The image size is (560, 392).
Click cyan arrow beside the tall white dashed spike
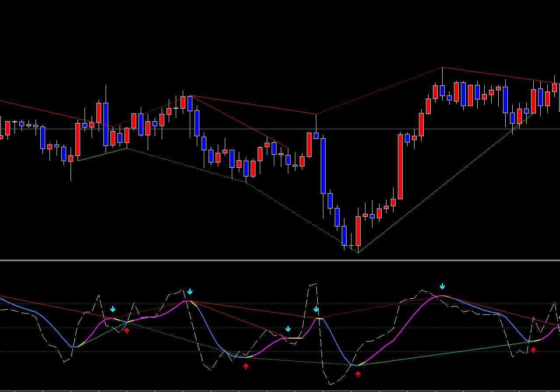(x=316, y=310)
